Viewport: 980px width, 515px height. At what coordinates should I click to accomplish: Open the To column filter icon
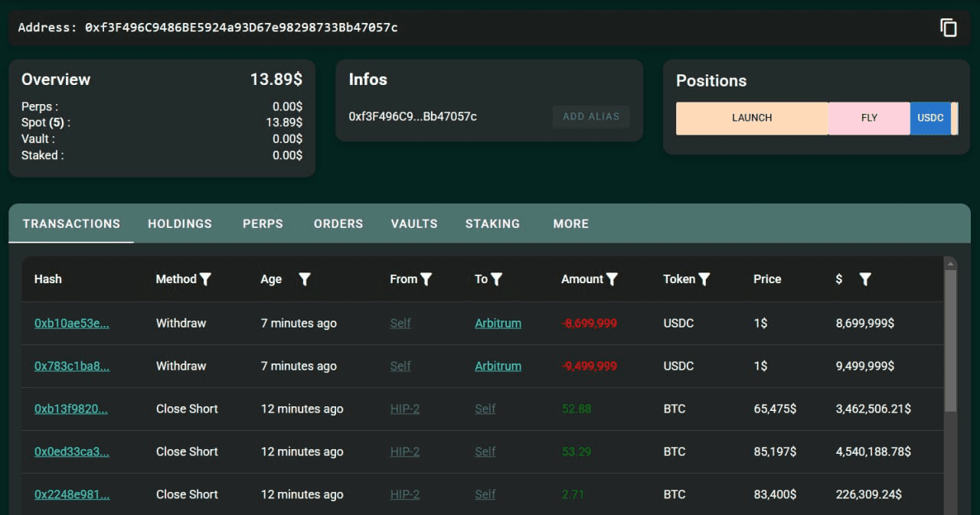click(x=497, y=279)
